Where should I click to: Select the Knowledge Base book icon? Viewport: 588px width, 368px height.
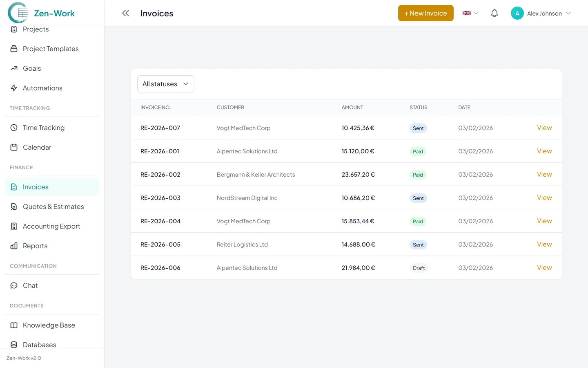click(x=14, y=325)
